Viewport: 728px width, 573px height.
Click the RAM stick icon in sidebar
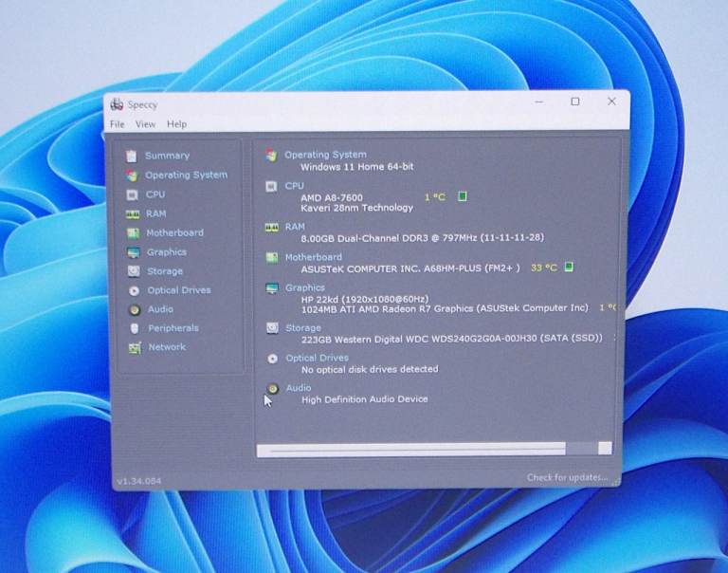pos(133,213)
